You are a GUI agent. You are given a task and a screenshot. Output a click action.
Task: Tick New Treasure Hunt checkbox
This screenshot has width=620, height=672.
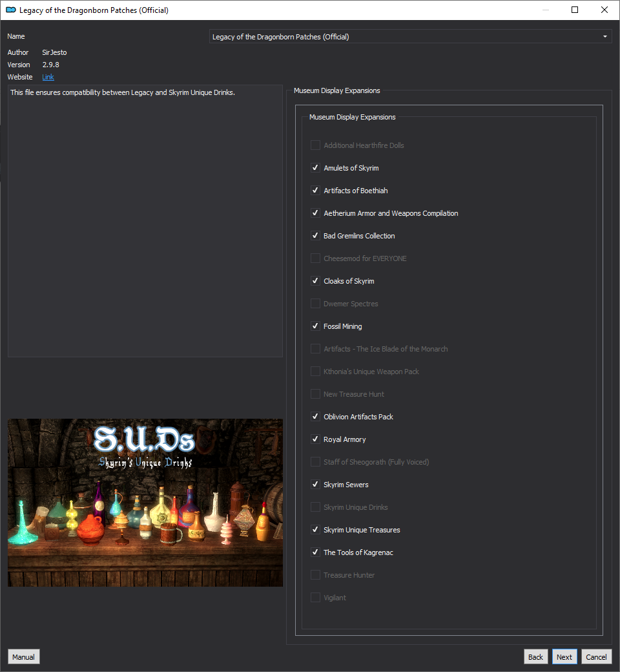tap(315, 394)
